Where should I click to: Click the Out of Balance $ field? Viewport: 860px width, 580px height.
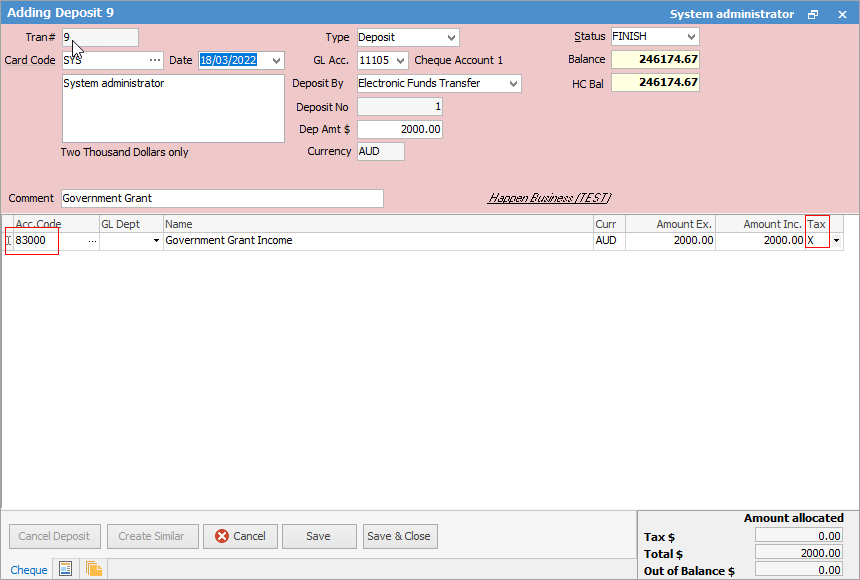[x=799, y=570]
